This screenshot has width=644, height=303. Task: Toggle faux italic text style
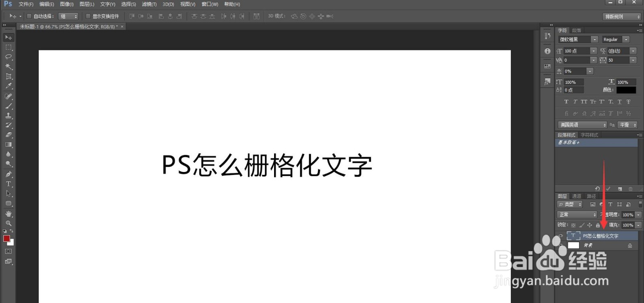click(x=575, y=102)
